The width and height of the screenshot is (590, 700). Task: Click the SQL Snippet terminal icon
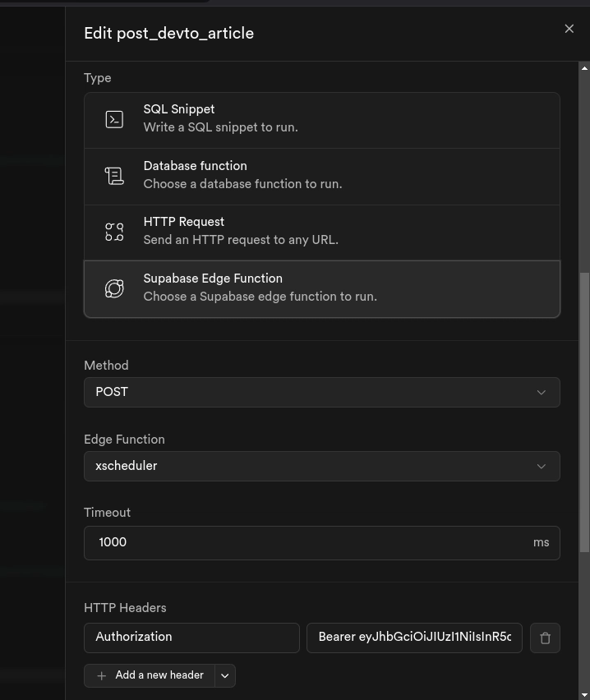point(114,119)
